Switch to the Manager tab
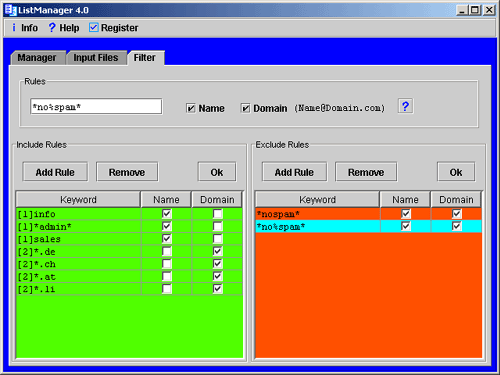This screenshot has width=500, height=375. (37, 58)
